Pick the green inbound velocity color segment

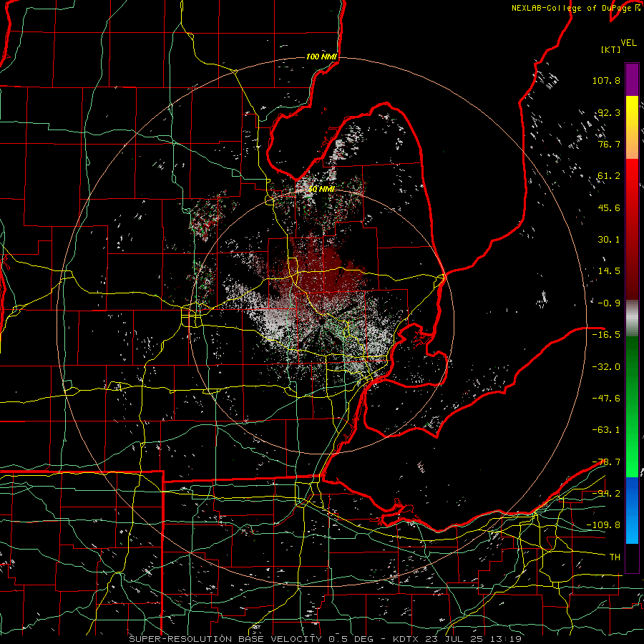coord(632,406)
